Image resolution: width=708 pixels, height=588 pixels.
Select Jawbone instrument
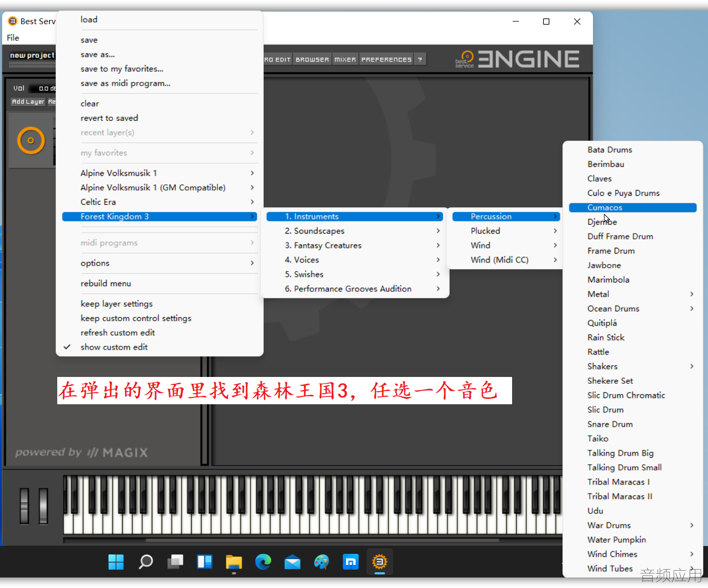pos(633,265)
